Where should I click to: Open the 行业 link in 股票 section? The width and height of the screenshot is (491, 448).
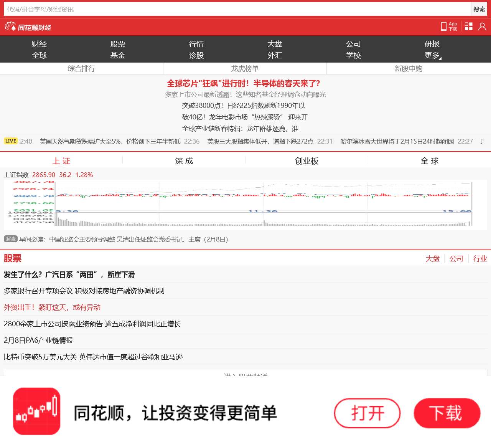(480, 259)
